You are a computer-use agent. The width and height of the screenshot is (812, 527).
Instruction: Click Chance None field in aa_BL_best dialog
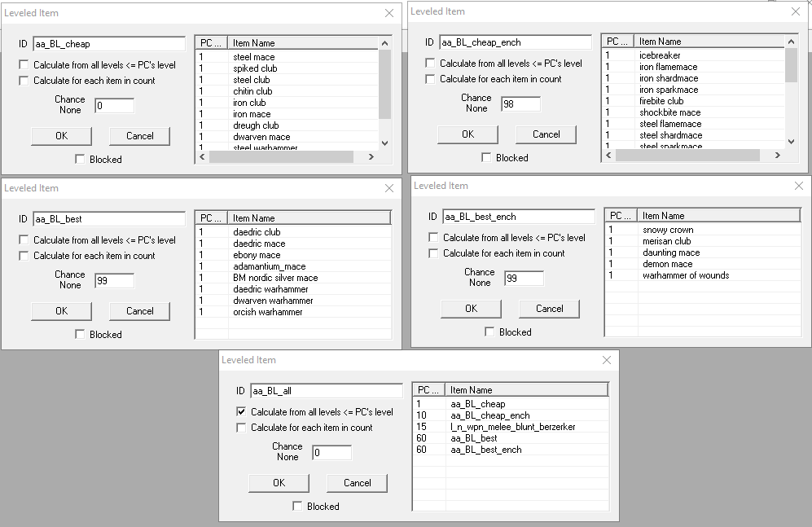point(115,280)
